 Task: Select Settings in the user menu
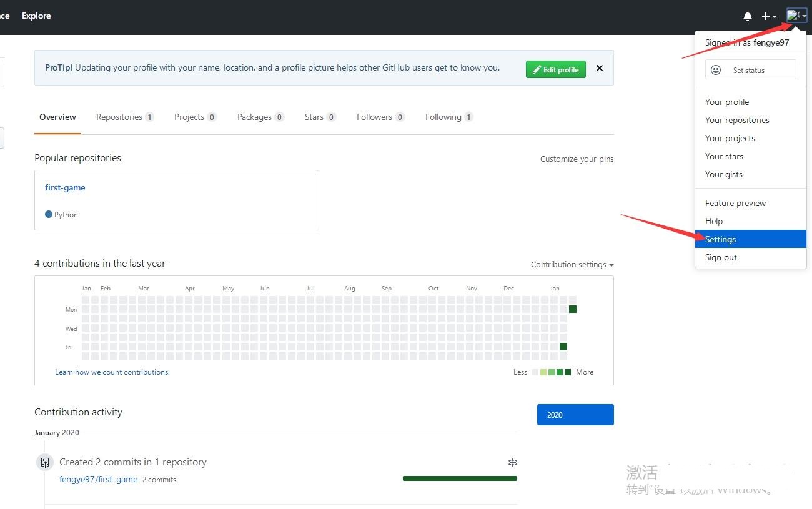pyautogui.click(x=720, y=239)
